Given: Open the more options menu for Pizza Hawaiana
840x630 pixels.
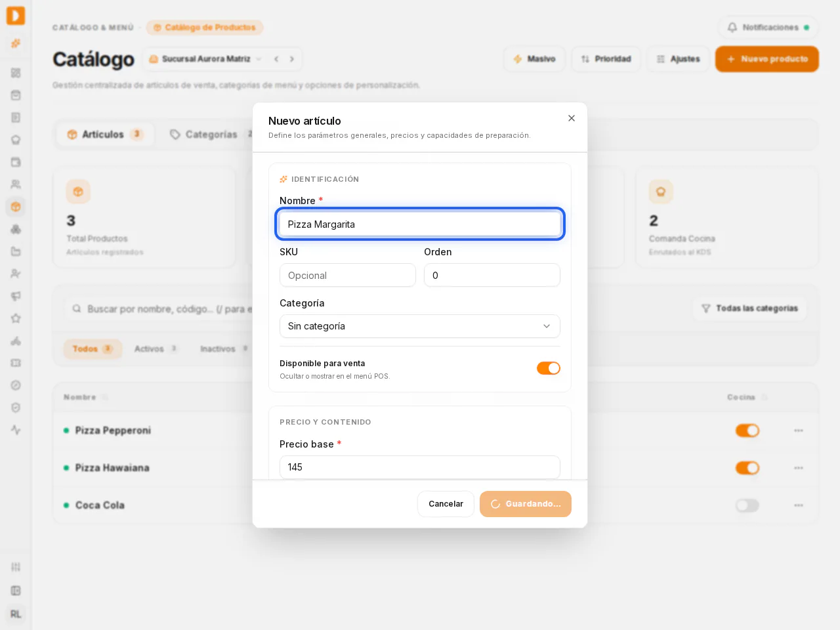Looking at the screenshot, I should (799, 468).
